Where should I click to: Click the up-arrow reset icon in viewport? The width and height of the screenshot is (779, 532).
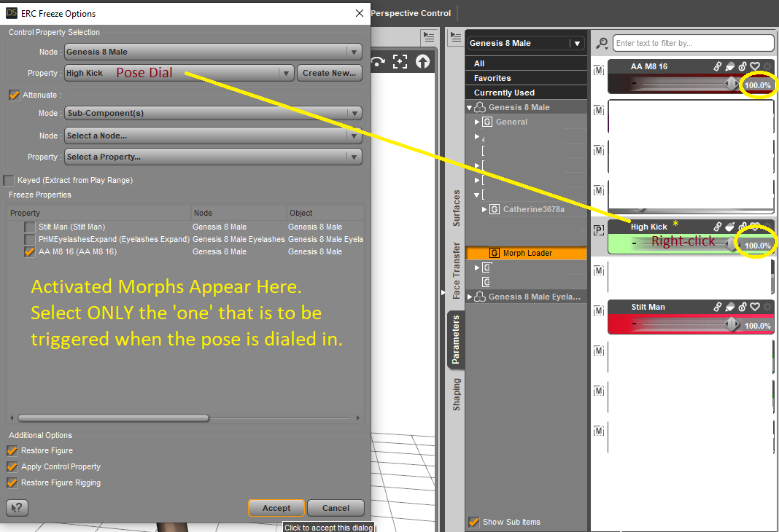coord(423,61)
